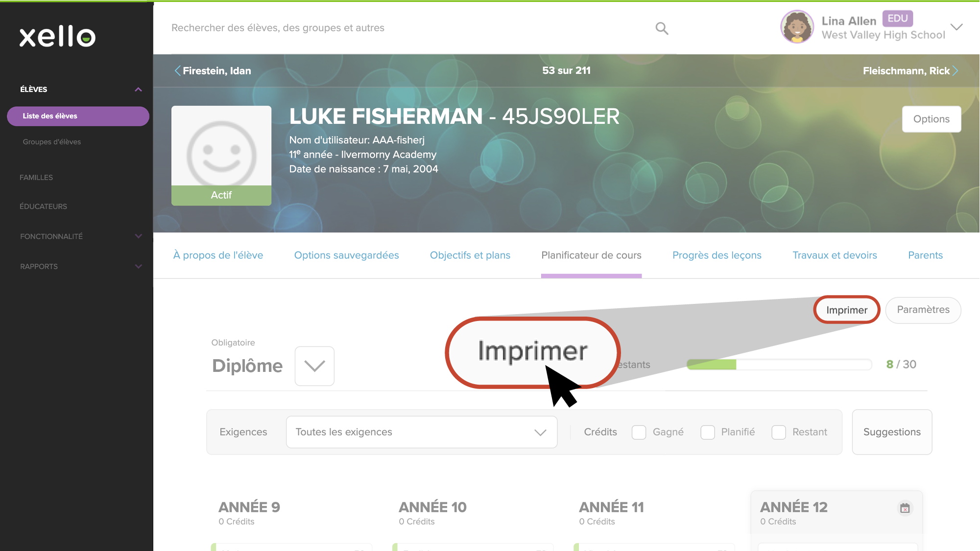Click the Xello logo
This screenshot has height=551, width=980.
[57, 36]
